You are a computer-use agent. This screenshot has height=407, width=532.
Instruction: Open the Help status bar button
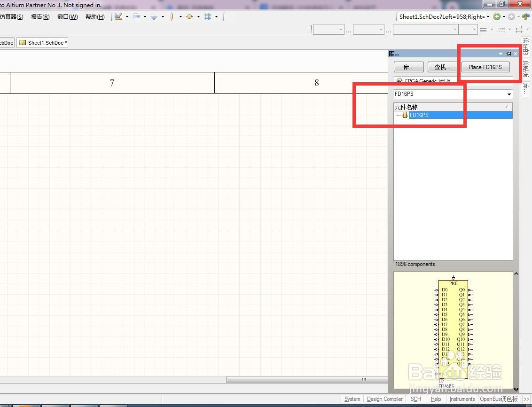(436, 399)
